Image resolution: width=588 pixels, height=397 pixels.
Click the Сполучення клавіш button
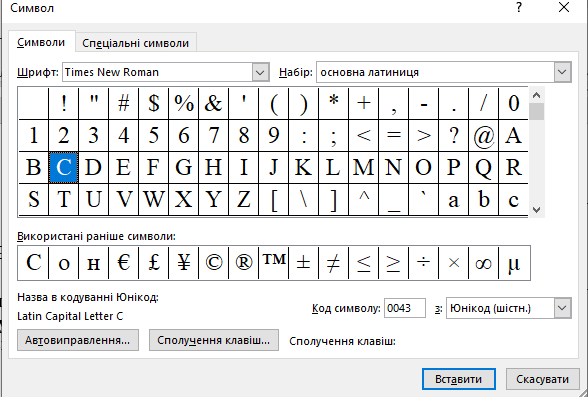(x=214, y=340)
